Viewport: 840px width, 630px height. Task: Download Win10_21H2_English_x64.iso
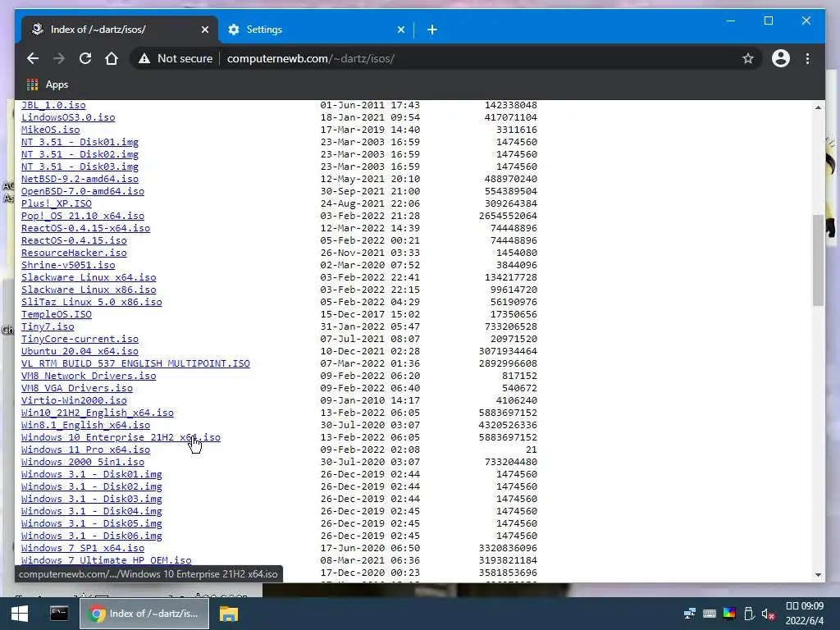pos(98,413)
